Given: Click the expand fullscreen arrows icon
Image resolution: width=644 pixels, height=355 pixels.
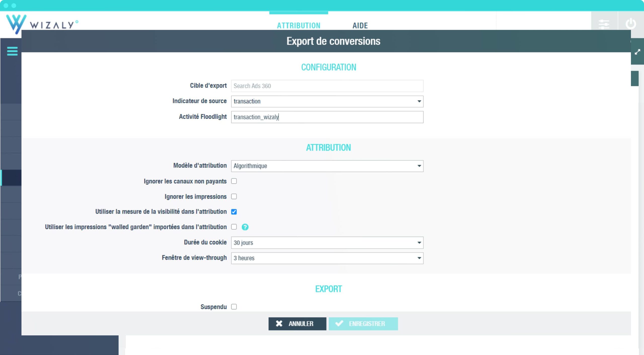Looking at the screenshot, I should [x=637, y=52].
